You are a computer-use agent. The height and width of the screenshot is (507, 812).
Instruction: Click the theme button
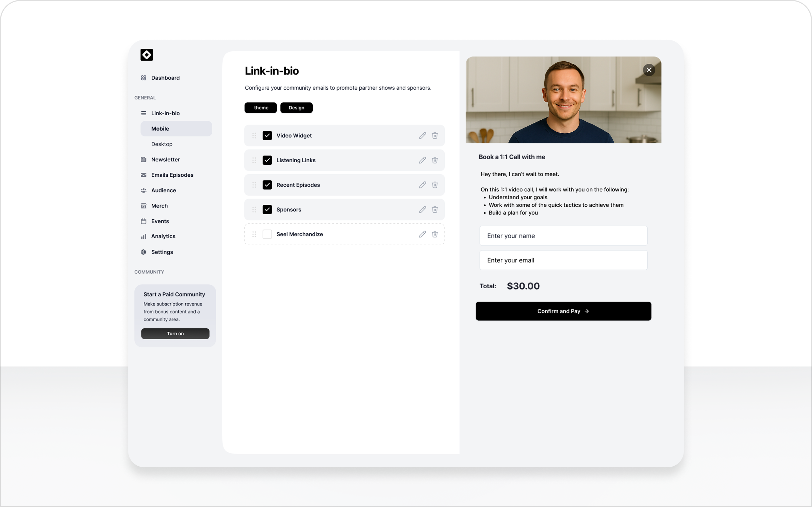tap(261, 108)
